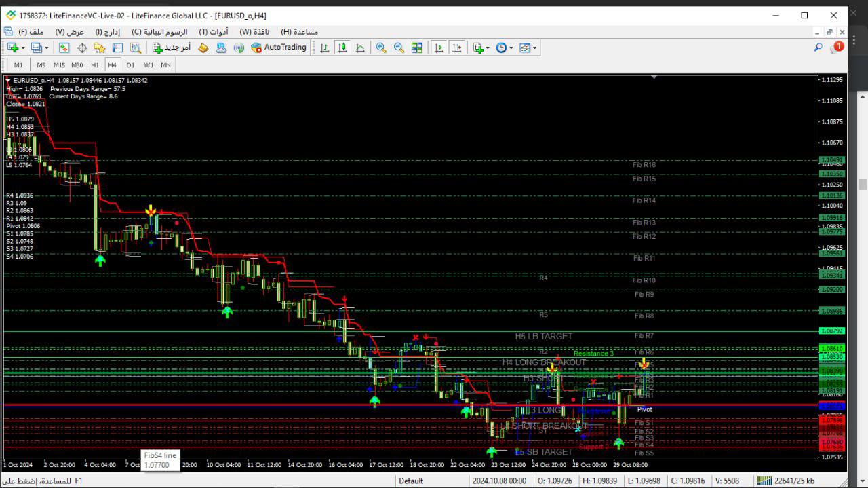Open the Market Watch icon
868x488 pixels.
click(64, 48)
